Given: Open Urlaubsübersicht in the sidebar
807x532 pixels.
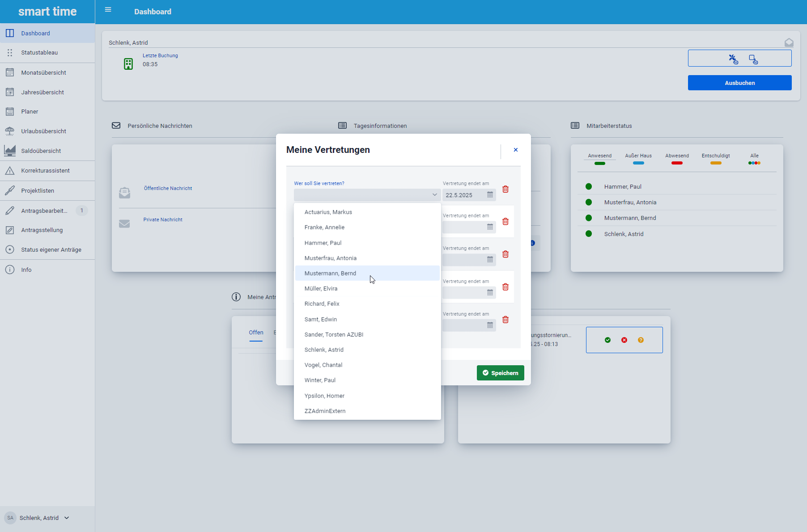Looking at the screenshot, I should click(x=43, y=131).
